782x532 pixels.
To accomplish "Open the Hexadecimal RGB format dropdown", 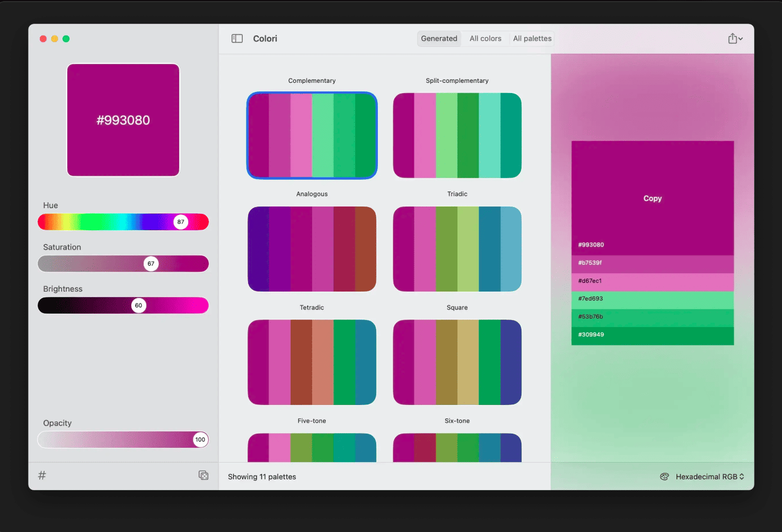I will pos(710,477).
